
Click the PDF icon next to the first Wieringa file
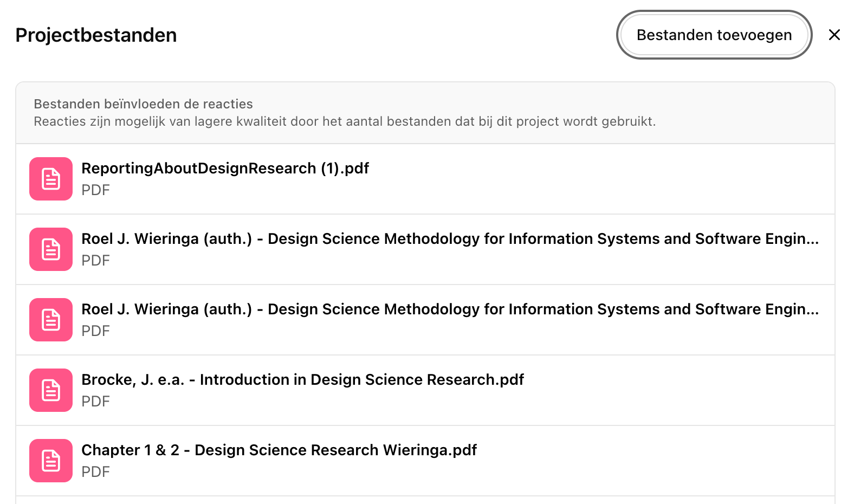pos(50,249)
